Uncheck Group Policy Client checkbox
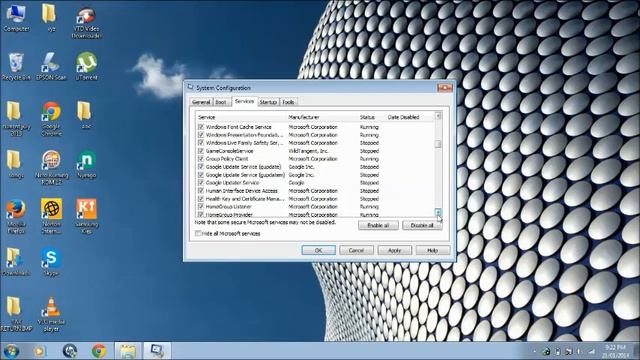 click(200, 159)
